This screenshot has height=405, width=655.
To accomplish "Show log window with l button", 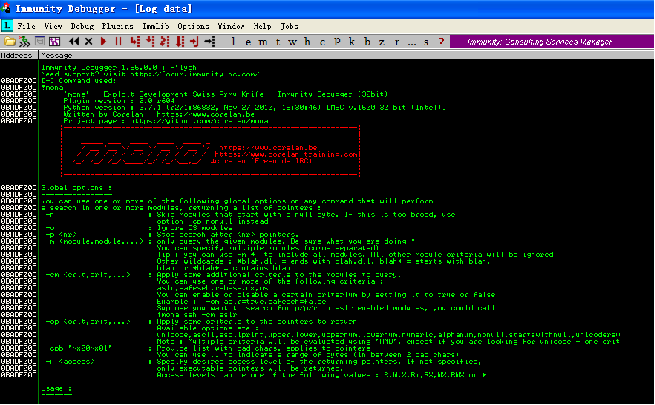I will [x=233, y=41].
